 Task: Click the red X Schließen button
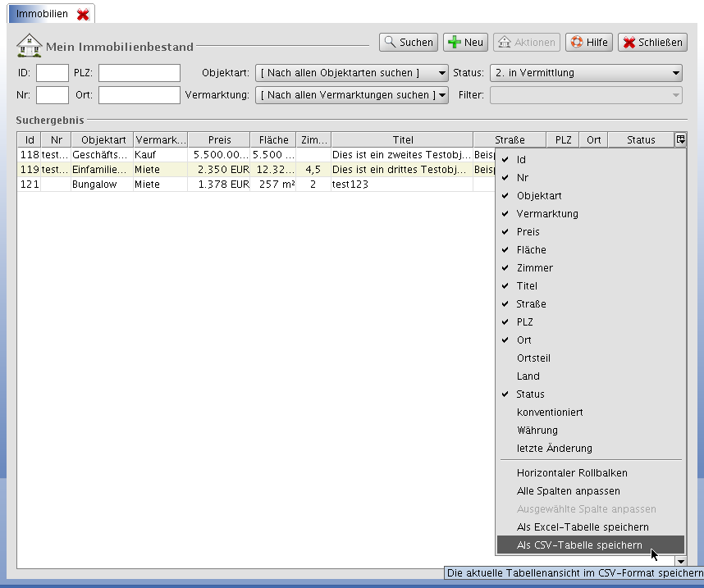[x=652, y=43]
